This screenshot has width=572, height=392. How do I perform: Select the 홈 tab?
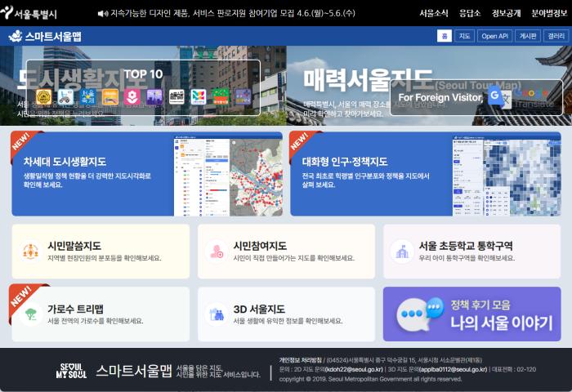(444, 36)
